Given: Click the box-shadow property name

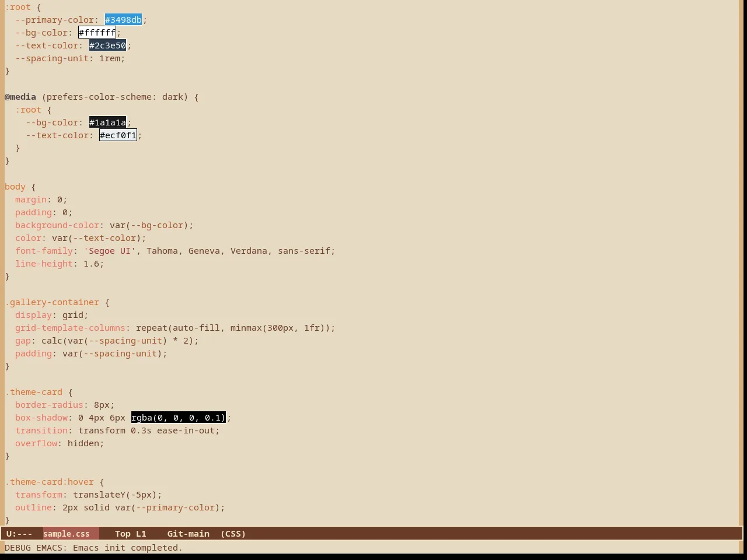Looking at the screenshot, I should [x=41, y=418].
